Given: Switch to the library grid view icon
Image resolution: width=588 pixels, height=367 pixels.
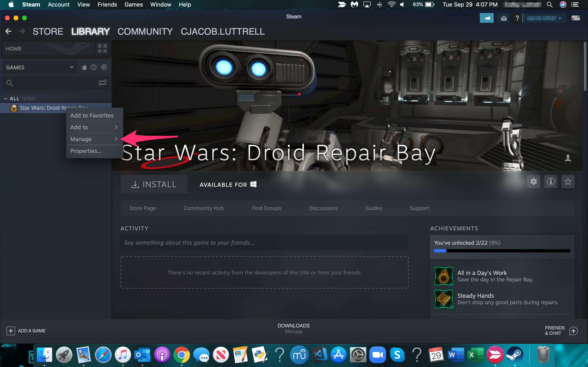Looking at the screenshot, I should [102, 48].
